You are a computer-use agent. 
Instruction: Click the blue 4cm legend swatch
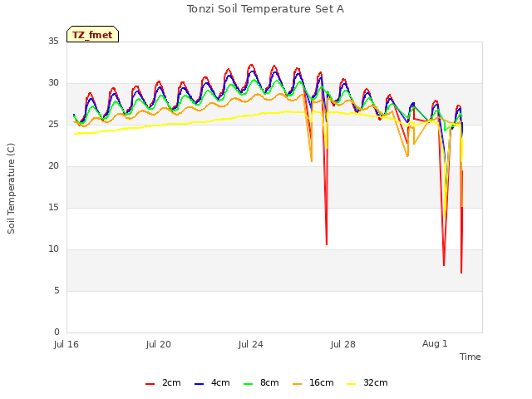pos(199,384)
